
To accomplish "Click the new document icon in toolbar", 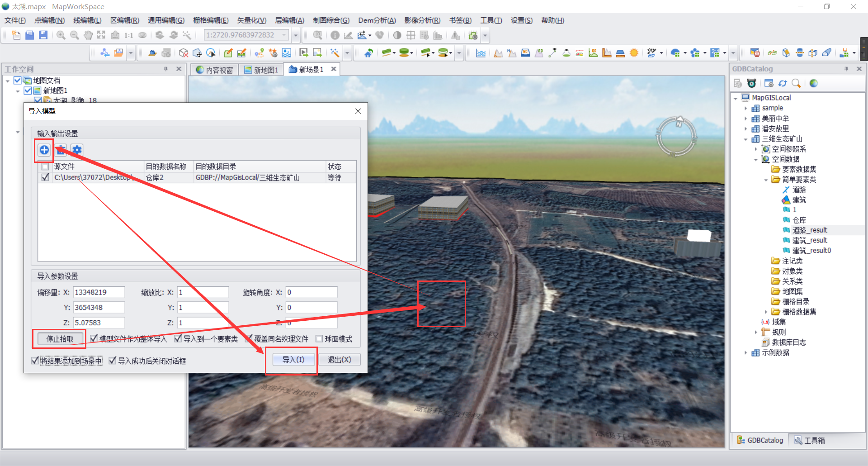I will pos(16,35).
